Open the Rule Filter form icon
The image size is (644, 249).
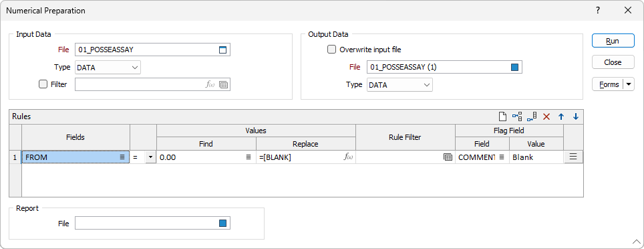click(x=448, y=157)
